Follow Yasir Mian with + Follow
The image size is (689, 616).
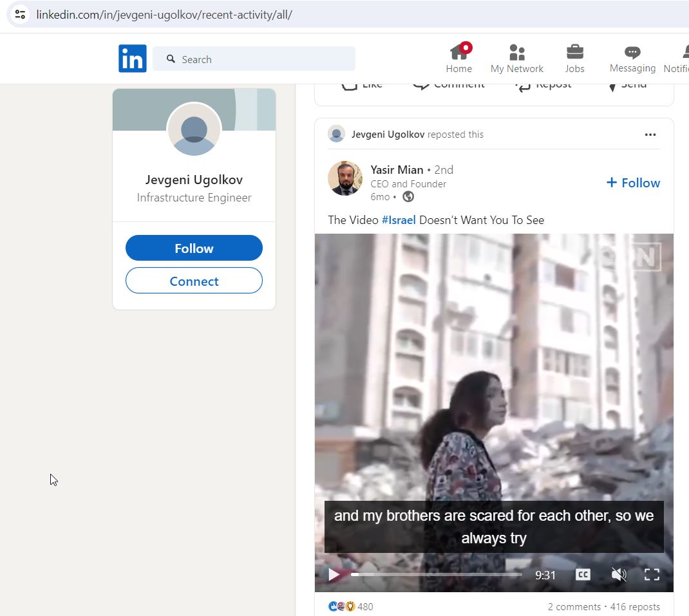click(633, 183)
